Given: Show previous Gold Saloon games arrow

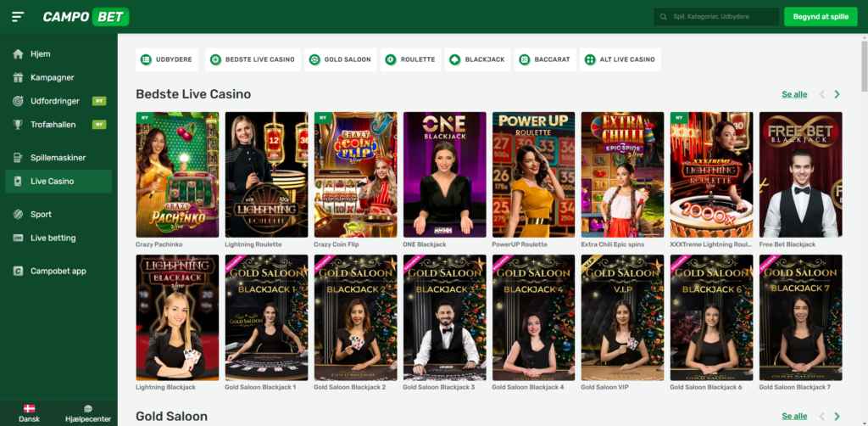Looking at the screenshot, I should 822,416.
